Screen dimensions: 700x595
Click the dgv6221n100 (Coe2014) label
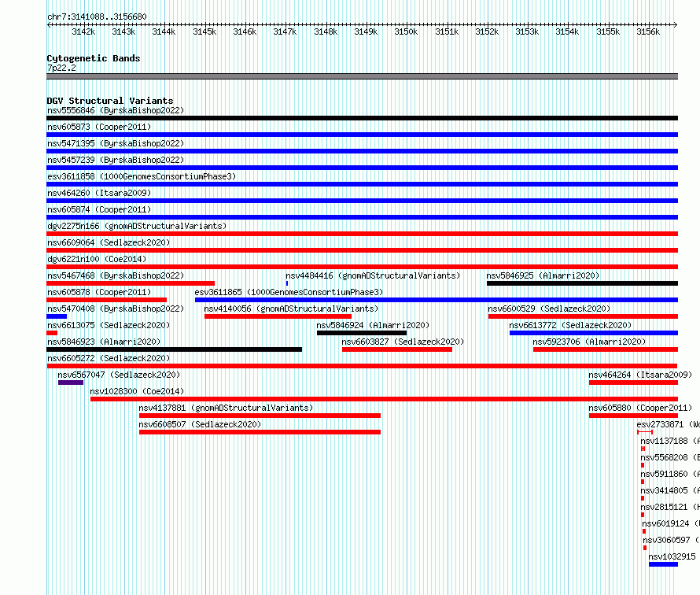tap(97, 259)
